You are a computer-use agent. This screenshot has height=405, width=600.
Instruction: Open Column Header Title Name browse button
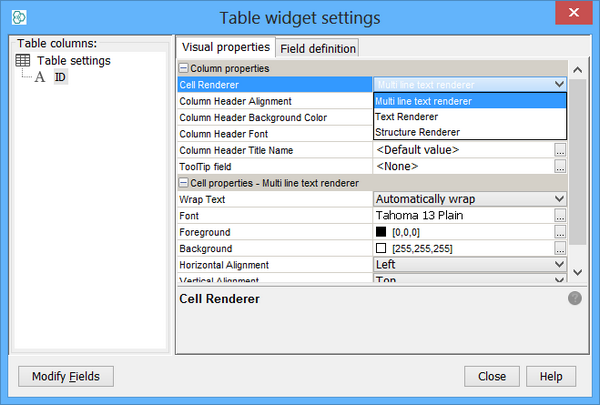point(560,150)
